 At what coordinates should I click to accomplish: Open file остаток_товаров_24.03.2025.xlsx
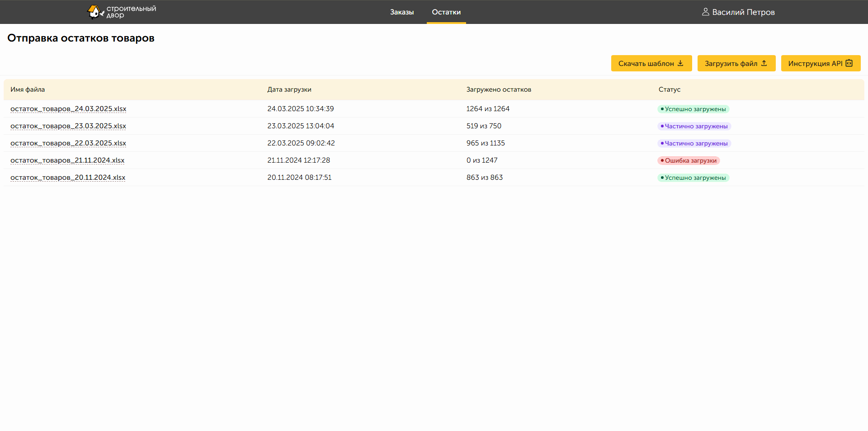[68, 109]
